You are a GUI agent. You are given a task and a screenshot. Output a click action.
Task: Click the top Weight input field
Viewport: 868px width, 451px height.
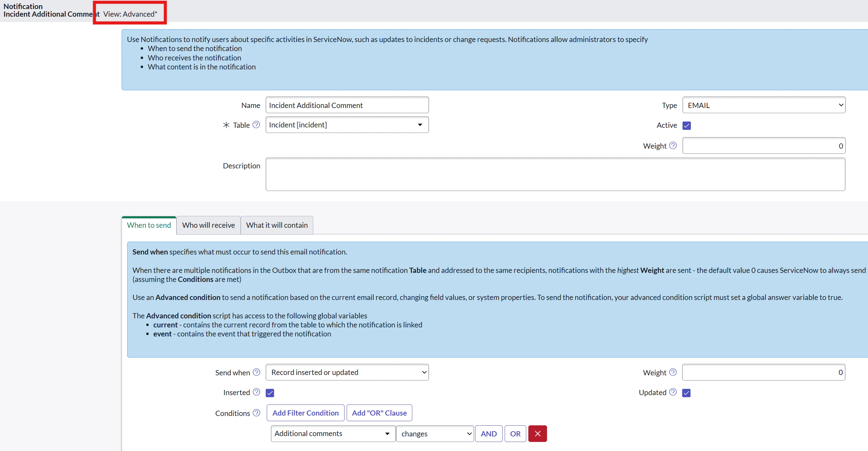point(764,145)
